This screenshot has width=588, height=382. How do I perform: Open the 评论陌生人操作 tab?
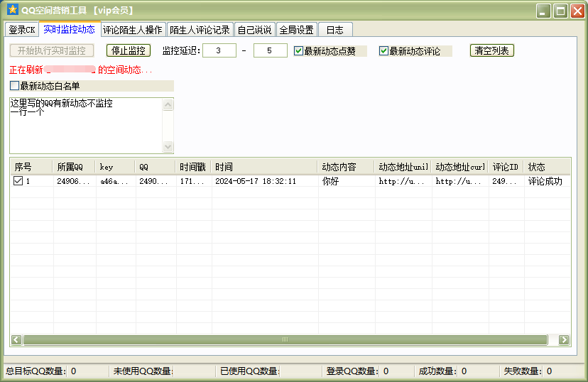(x=133, y=30)
